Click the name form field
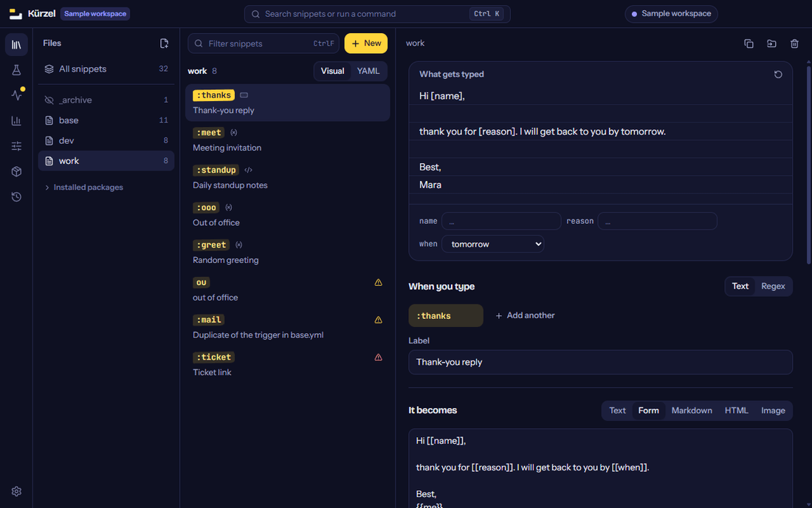This screenshot has height=508, width=812. (501, 221)
